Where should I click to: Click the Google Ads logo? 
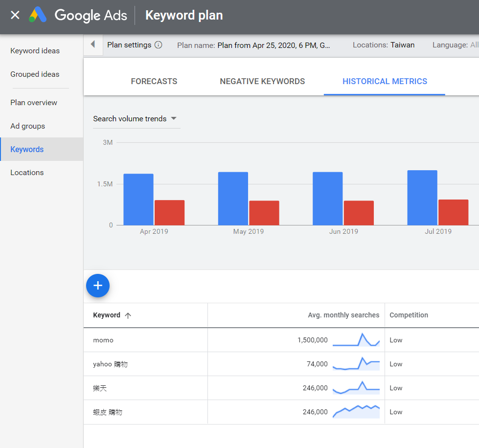(x=38, y=15)
